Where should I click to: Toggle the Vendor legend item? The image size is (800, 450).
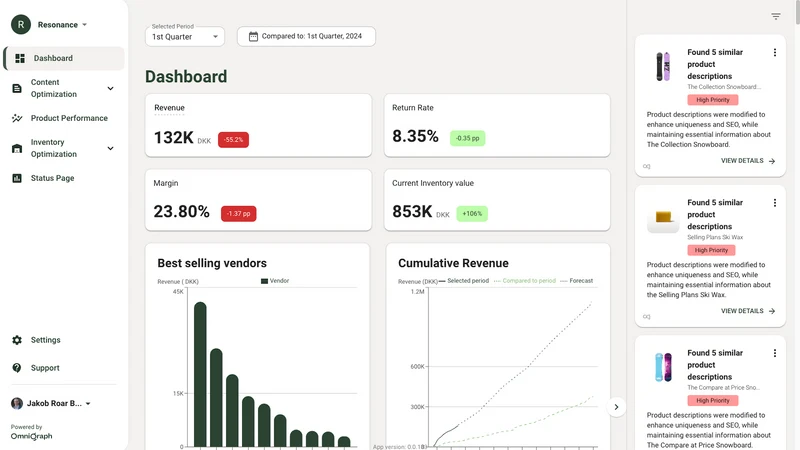click(275, 281)
